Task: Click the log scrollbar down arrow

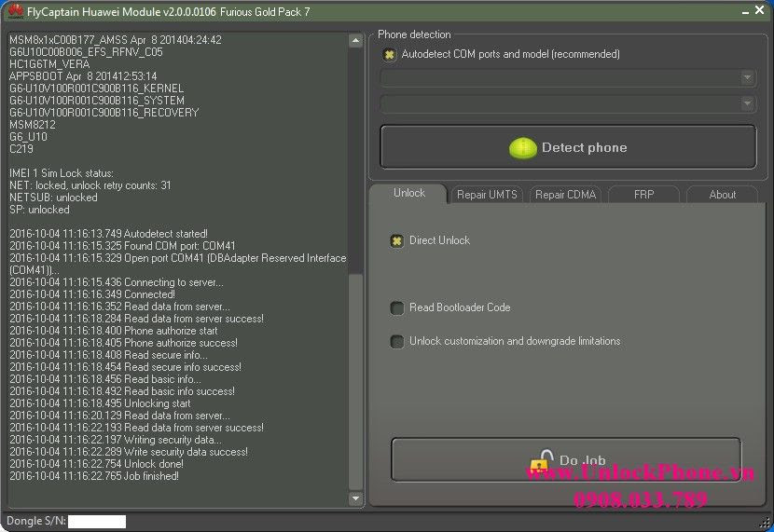Action: coord(355,498)
